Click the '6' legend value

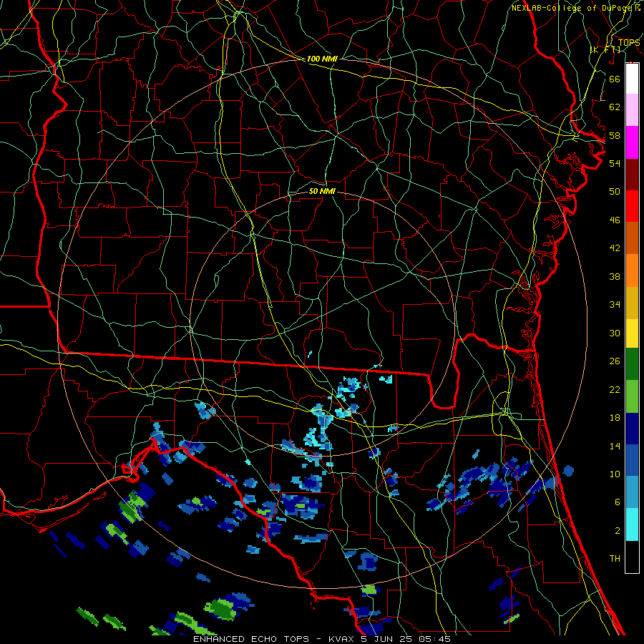(618, 502)
